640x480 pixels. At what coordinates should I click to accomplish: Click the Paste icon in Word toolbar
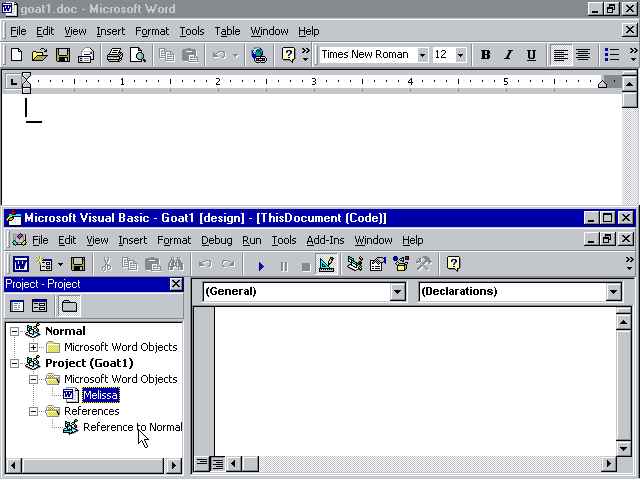point(190,55)
